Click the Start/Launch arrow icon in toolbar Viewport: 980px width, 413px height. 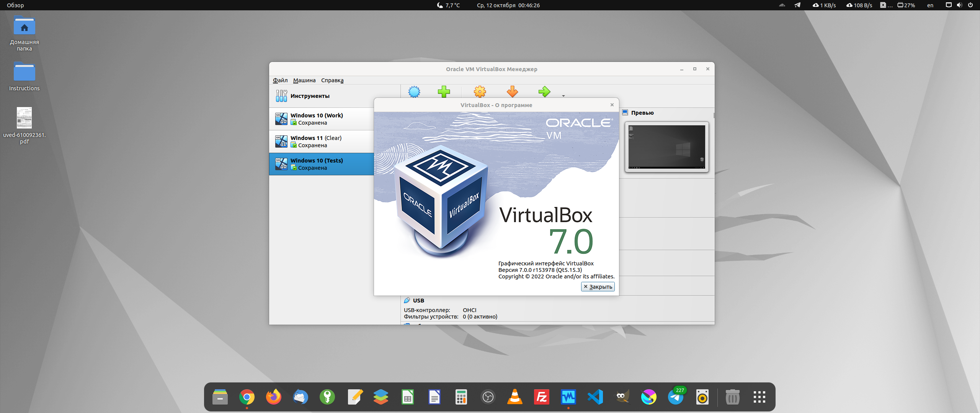point(544,93)
